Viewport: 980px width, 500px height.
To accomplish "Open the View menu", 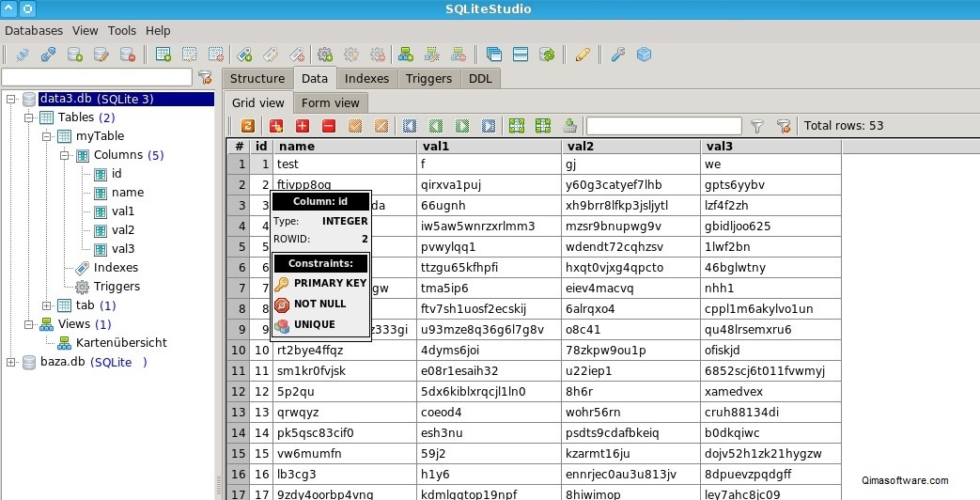I will tap(85, 31).
